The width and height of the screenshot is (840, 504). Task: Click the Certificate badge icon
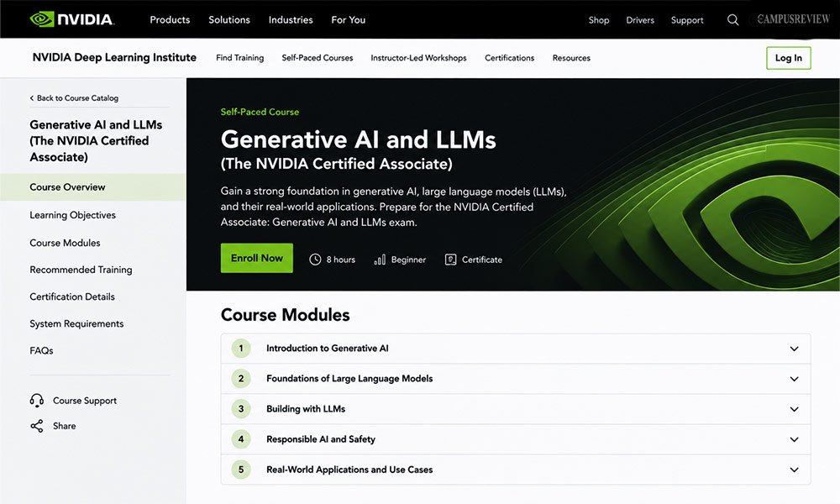click(x=450, y=260)
